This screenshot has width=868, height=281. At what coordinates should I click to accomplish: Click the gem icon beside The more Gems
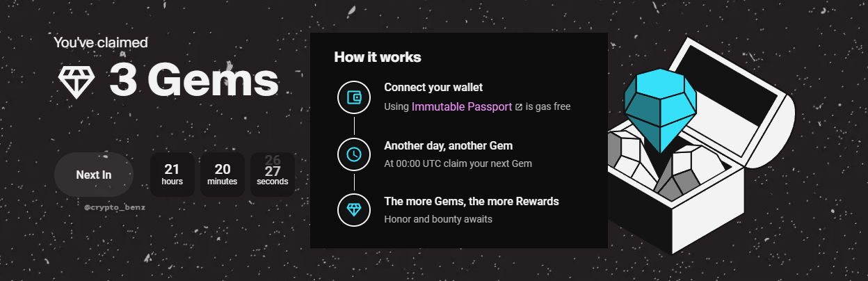click(x=354, y=209)
